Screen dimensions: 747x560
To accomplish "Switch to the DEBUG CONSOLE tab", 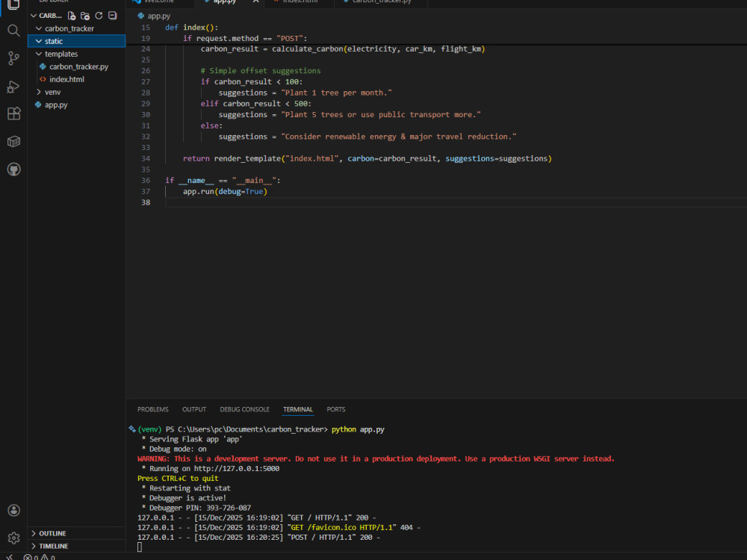I will (x=244, y=409).
